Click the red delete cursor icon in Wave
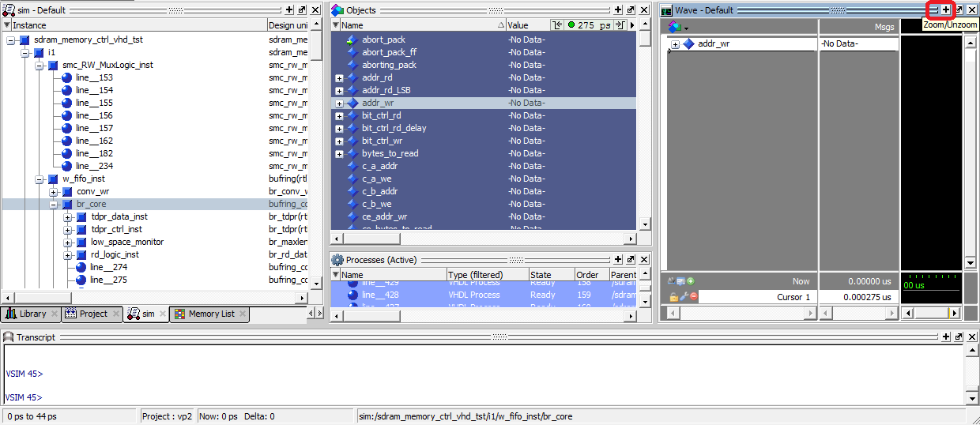Screen dimensions: 980x425 coord(693,297)
